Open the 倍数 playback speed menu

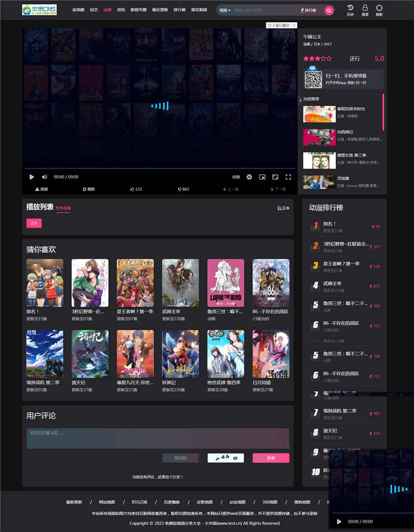[x=236, y=177]
